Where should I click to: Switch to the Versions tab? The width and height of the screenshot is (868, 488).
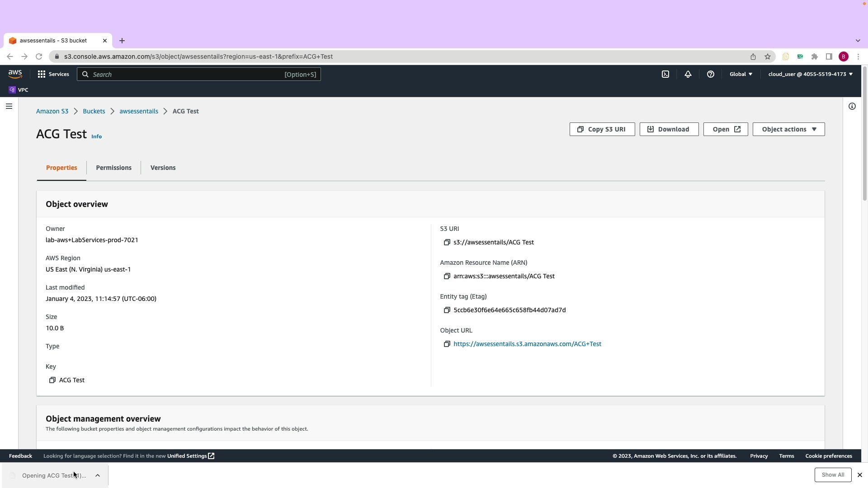tap(163, 168)
